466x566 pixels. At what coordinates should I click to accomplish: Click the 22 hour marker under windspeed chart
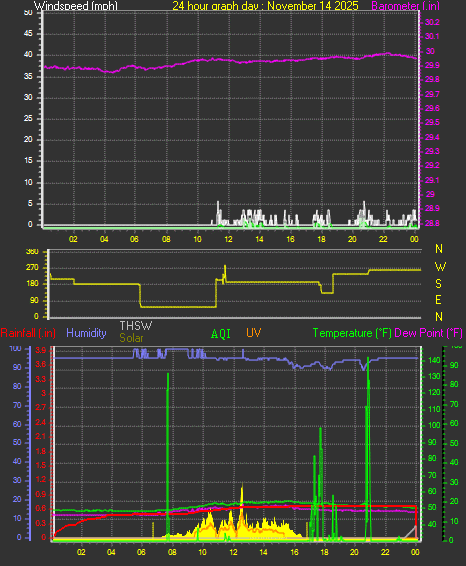[x=383, y=239]
